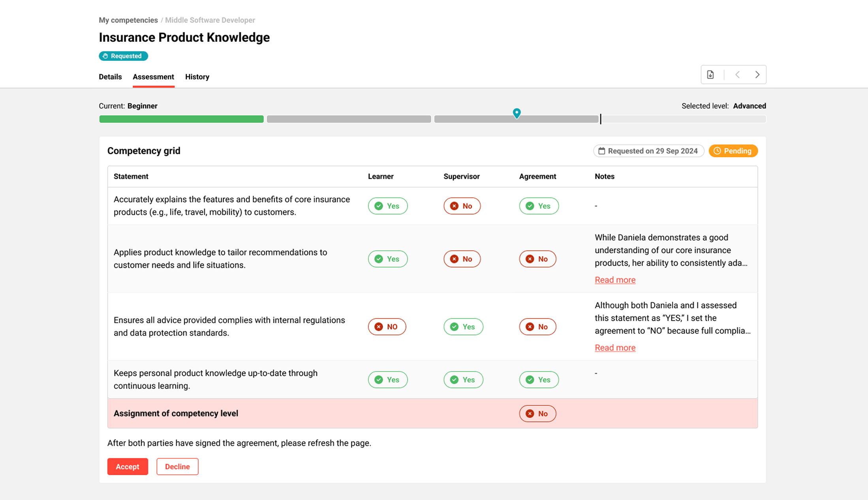Switch to the History tab

click(x=197, y=77)
